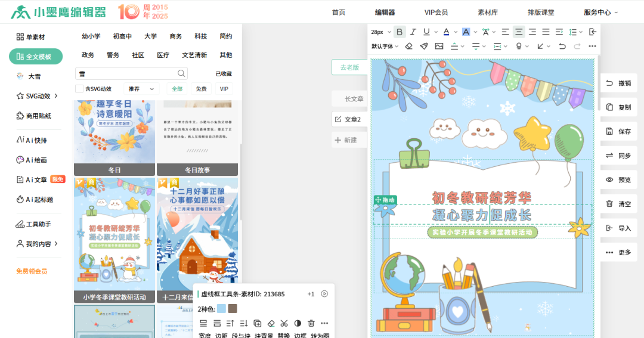Filter templates by 免费
This screenshot has width=644, height=338.
[201, 89]
